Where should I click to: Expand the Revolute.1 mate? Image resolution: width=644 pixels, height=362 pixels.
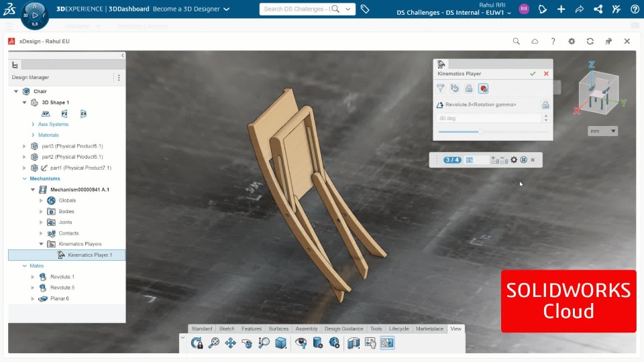[33, 277]
